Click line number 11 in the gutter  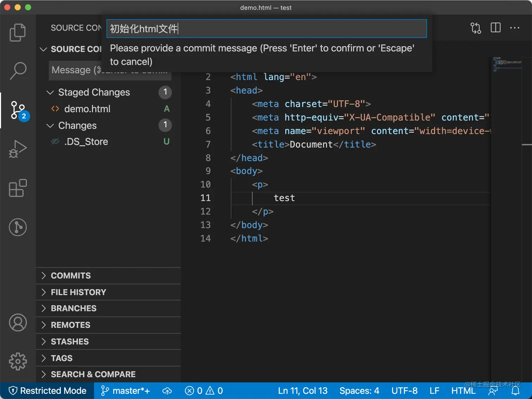tap(205, 198)
